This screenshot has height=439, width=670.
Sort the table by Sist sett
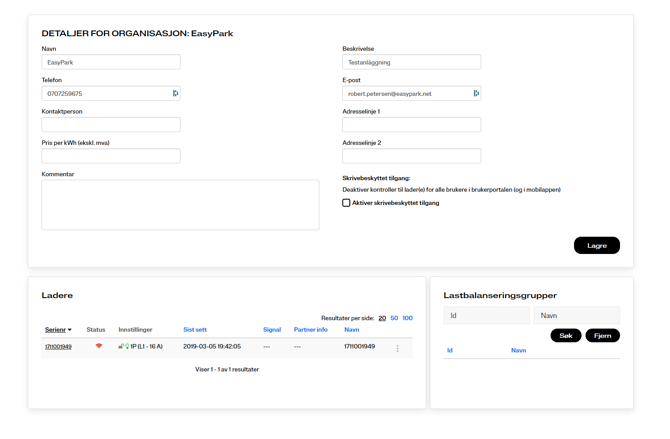click(x=195, y=330)
